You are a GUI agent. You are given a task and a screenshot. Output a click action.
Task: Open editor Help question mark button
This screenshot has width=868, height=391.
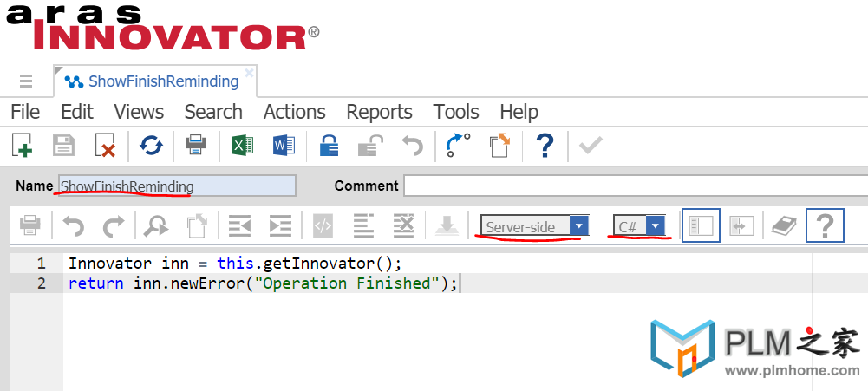click(x=825, y=225)
